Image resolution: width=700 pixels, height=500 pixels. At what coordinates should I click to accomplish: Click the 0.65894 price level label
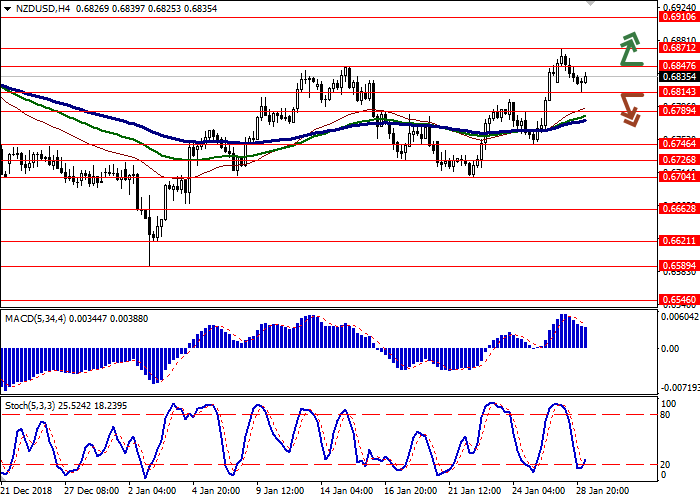(678, 266)
